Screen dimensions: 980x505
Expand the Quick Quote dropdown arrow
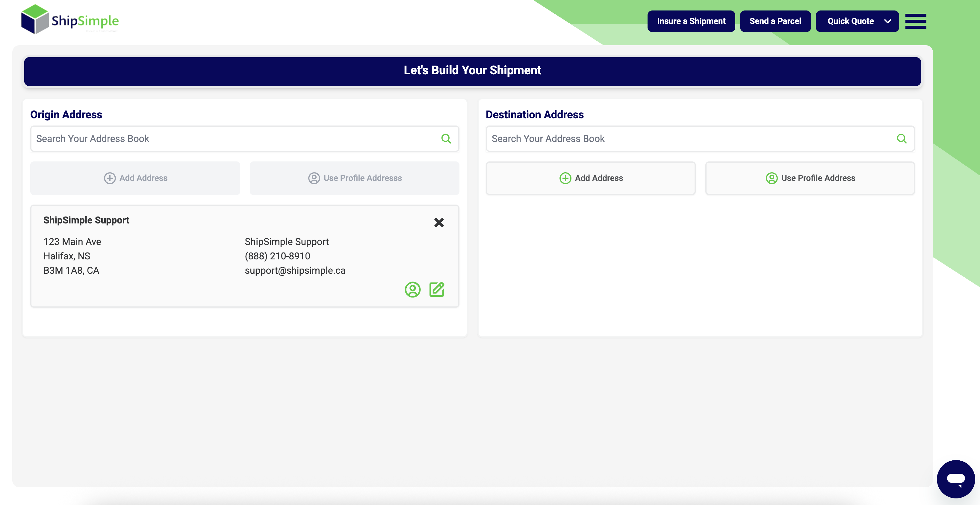pos(887,21)
